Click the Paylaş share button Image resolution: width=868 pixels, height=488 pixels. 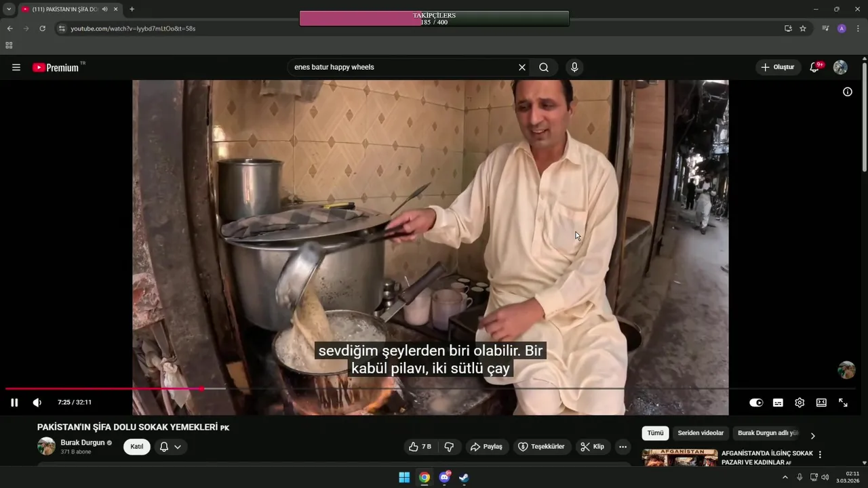click(486, 447)
